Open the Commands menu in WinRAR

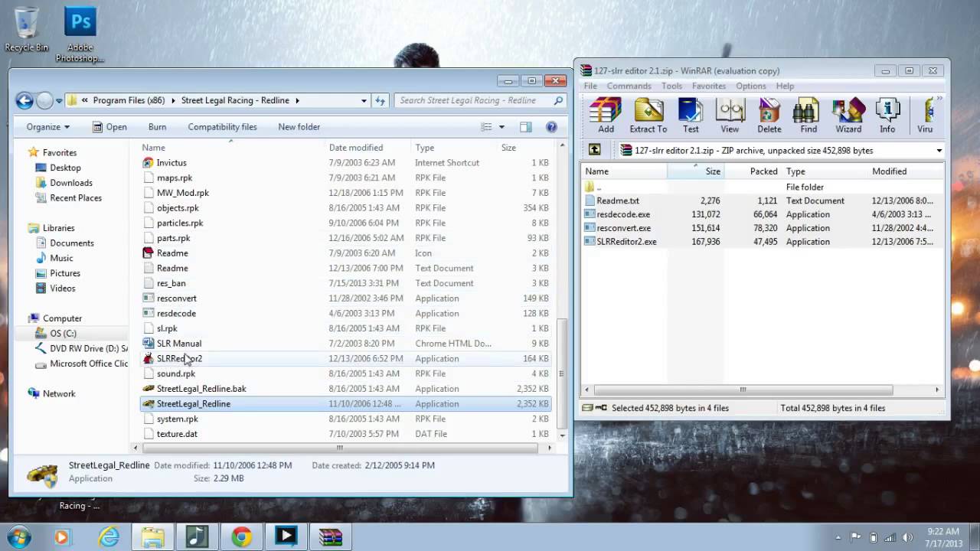pyautogui.click(x=629, y=86)
